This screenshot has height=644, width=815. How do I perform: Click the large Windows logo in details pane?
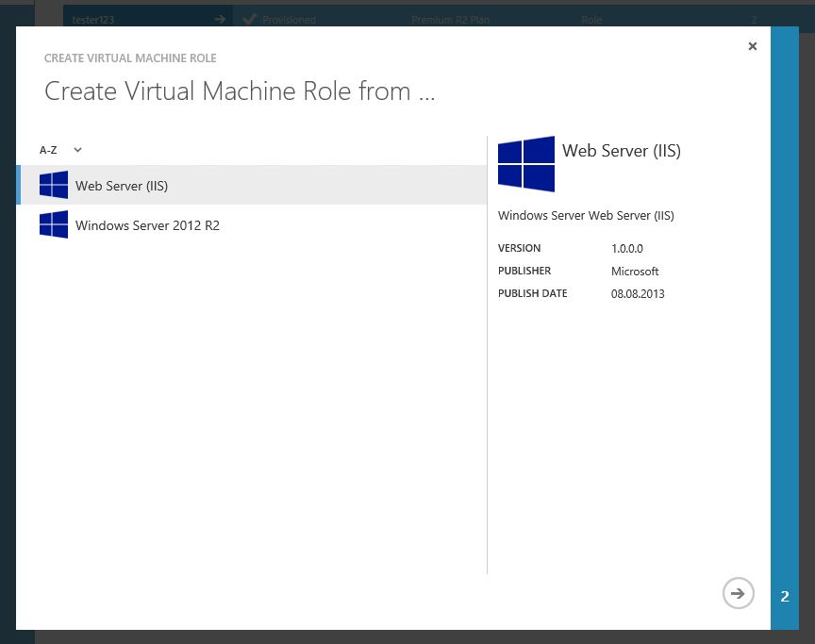(525, 162)
